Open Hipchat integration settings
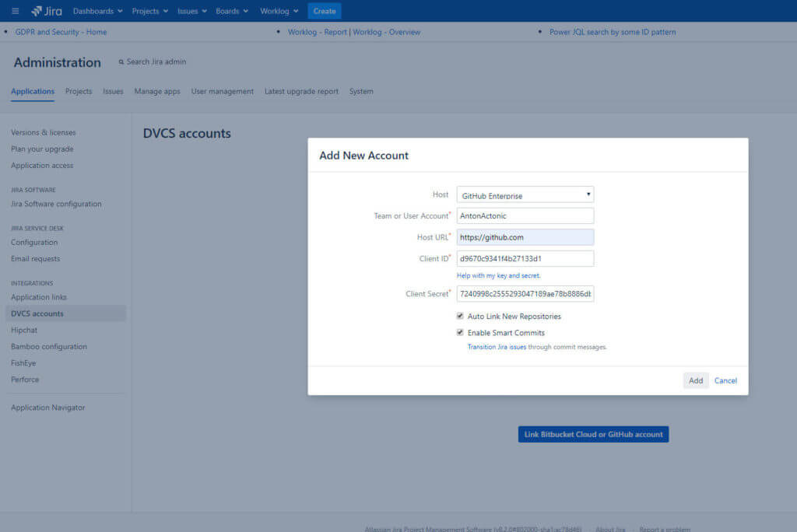Screen dimensions: 797x532 pos(24,331)
